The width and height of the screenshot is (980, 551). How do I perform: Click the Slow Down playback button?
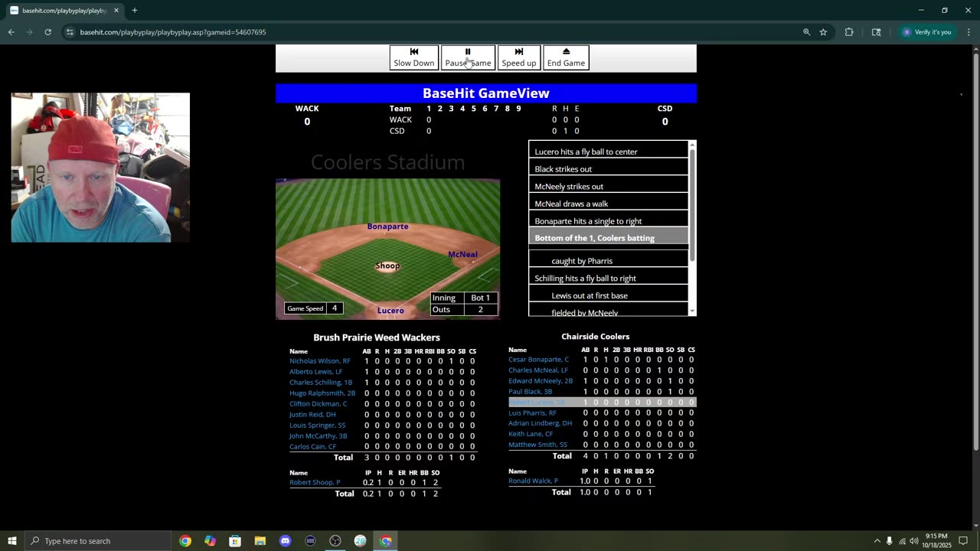coord(413,57)
